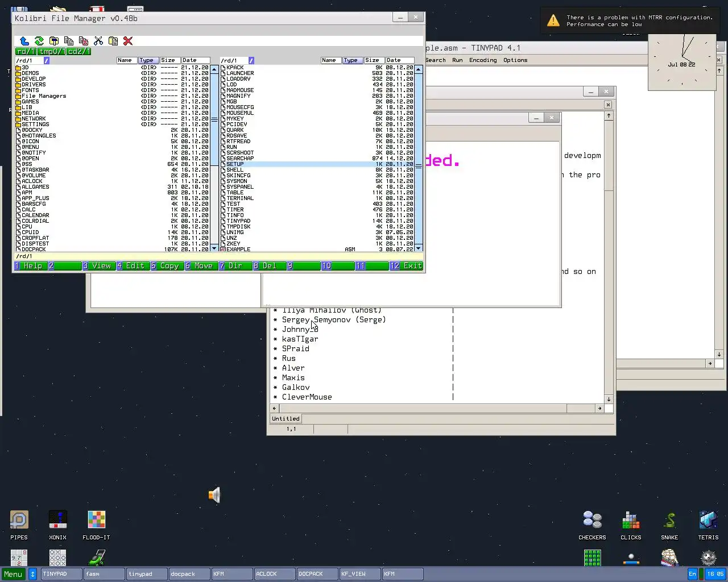
Task: Click the blue slash root button in left panel
Action: pos(47,60)
